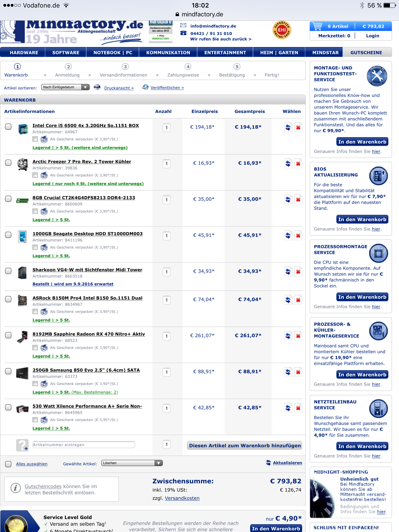This screenshot has width=399, height=532.
Task: Remove Arctic Freezer 7 Pro from cart
Action: pos(298,164)
